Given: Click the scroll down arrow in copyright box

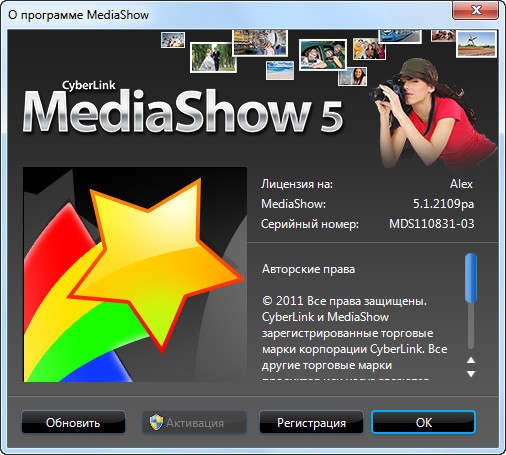Looking at the screenshot, I should (x=471, y=374).
